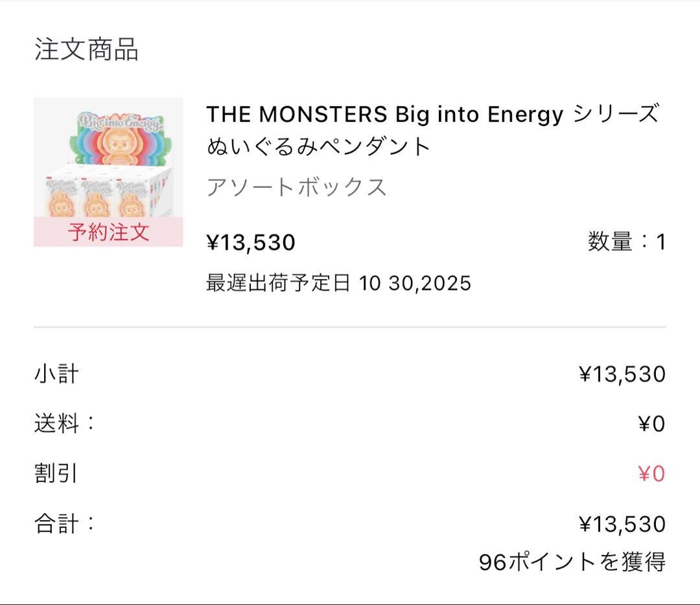Click the 合計 total amount

622,524
